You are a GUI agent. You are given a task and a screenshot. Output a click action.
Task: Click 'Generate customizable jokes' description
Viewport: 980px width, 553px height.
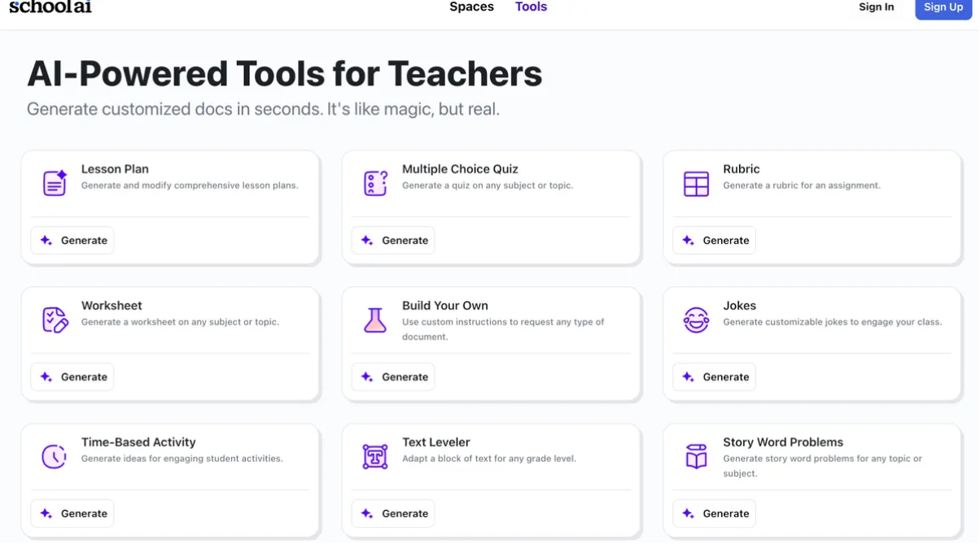833,322
